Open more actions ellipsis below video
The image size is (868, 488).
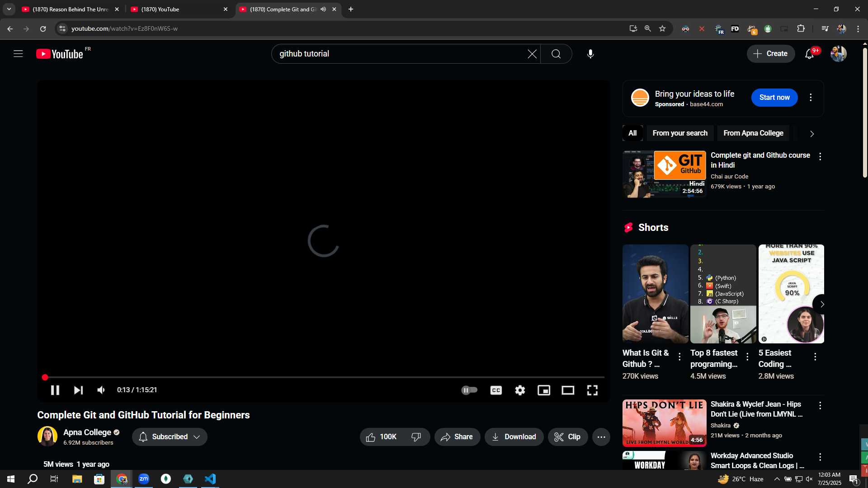point(601,437)
